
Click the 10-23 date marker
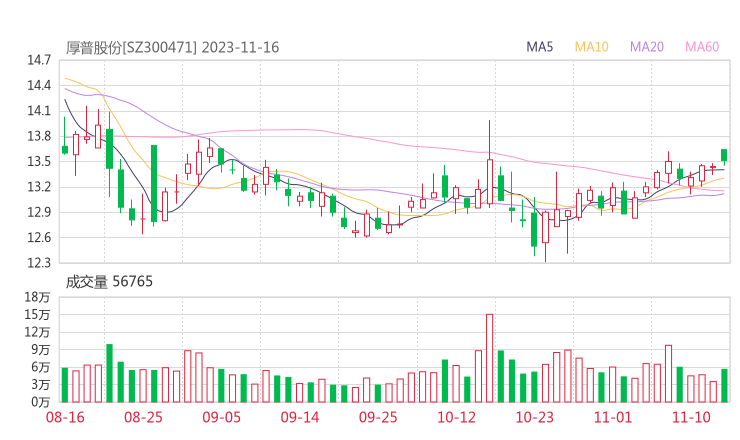pos(534,416)
